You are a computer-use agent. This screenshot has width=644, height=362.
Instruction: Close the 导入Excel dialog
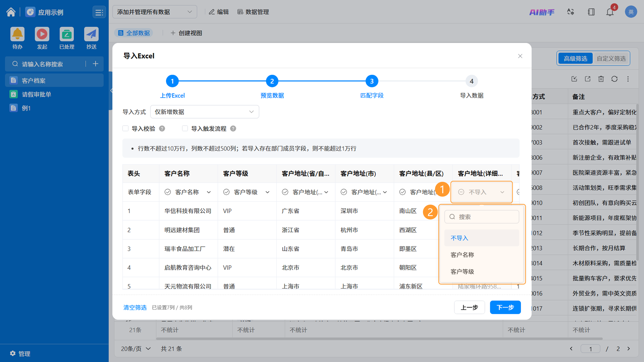point(520,56)
